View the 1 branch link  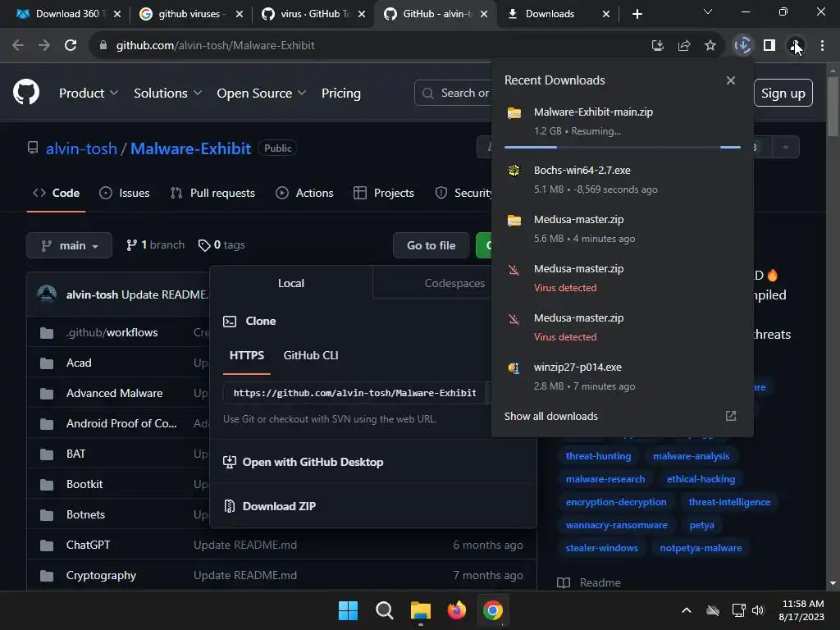click(x=155, y=244)
